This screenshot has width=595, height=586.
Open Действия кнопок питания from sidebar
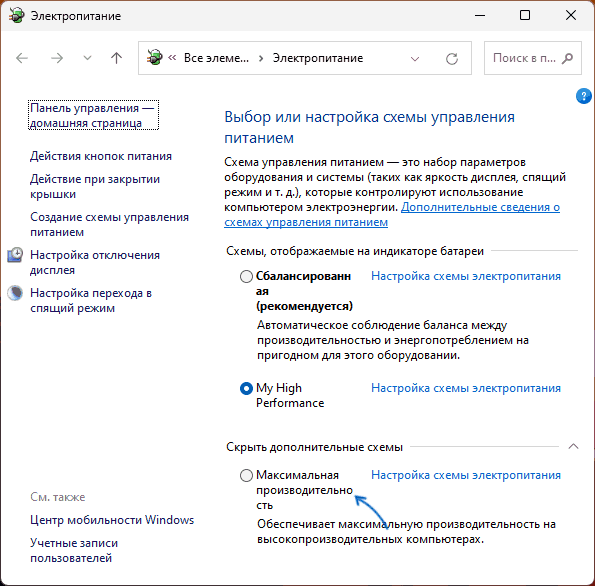pyautogui.click(x=101, y=156)
